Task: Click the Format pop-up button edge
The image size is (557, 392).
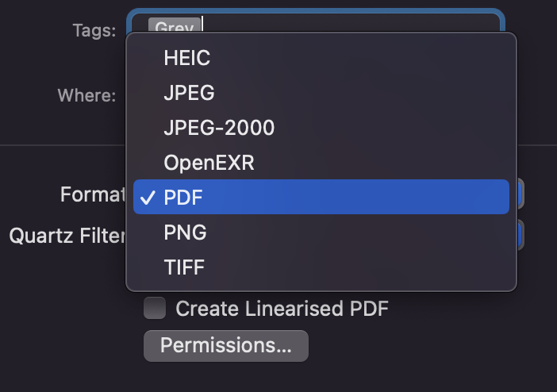Action: [521, 194]
